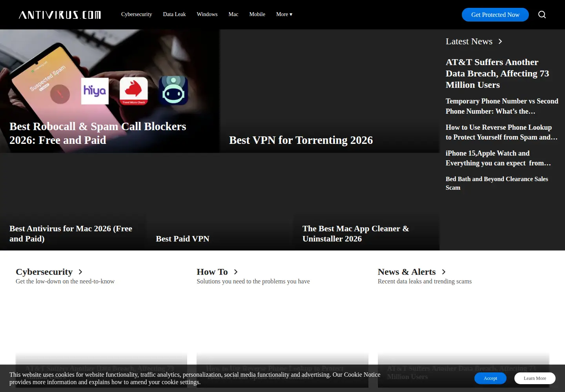Viewport: 565px width, 392px height.
Task: Select the Trend Micro Check logo
Action: (x=134, y=91)
